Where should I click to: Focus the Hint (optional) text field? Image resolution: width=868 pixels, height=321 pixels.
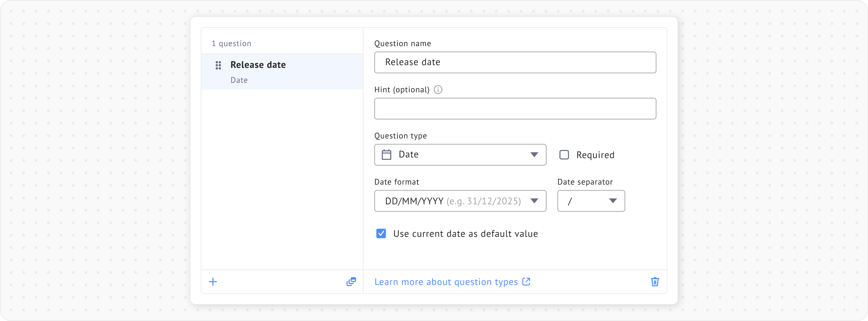click(515, 109)
